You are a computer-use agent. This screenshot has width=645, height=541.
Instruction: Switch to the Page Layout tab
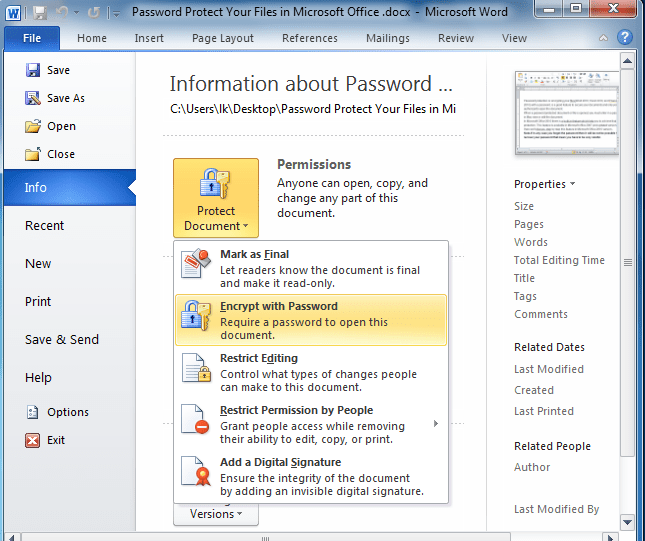point(223,38)
